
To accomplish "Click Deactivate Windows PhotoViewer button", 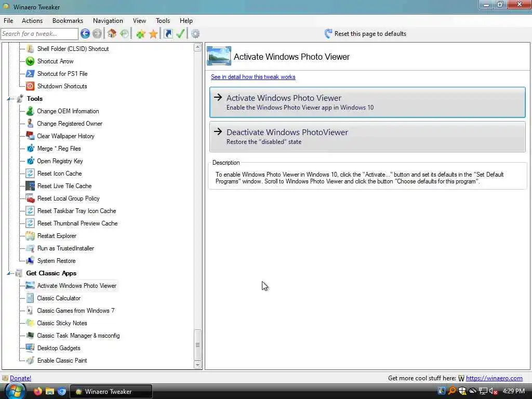I will click(367, 137).
